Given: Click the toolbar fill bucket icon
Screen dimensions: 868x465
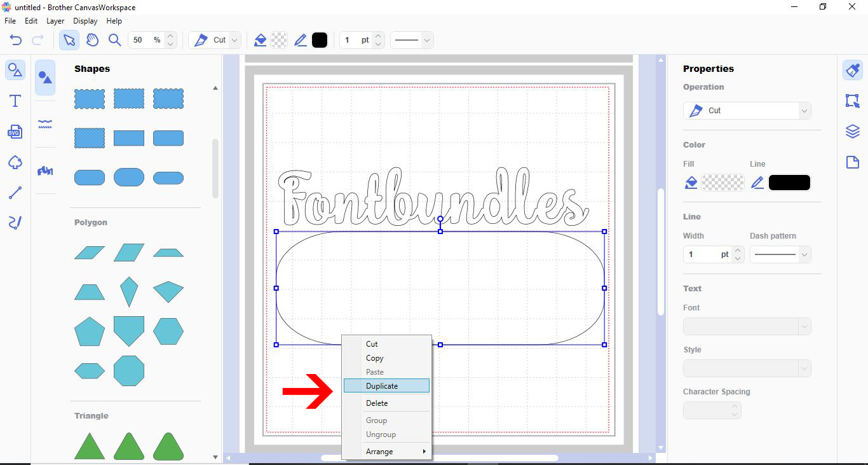Looking at the screenshot, I should click(x=260, y=40).
